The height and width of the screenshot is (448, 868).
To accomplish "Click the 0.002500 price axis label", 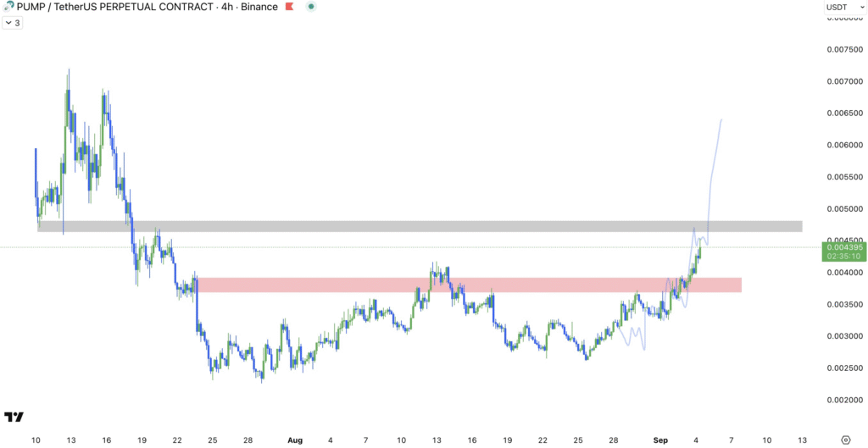I will coord(845,368).
